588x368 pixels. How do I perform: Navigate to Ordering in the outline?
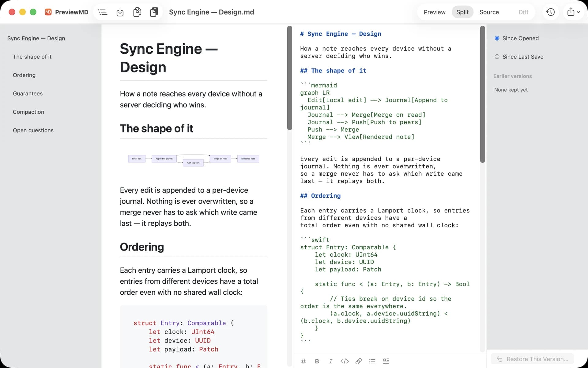point(24,75)
